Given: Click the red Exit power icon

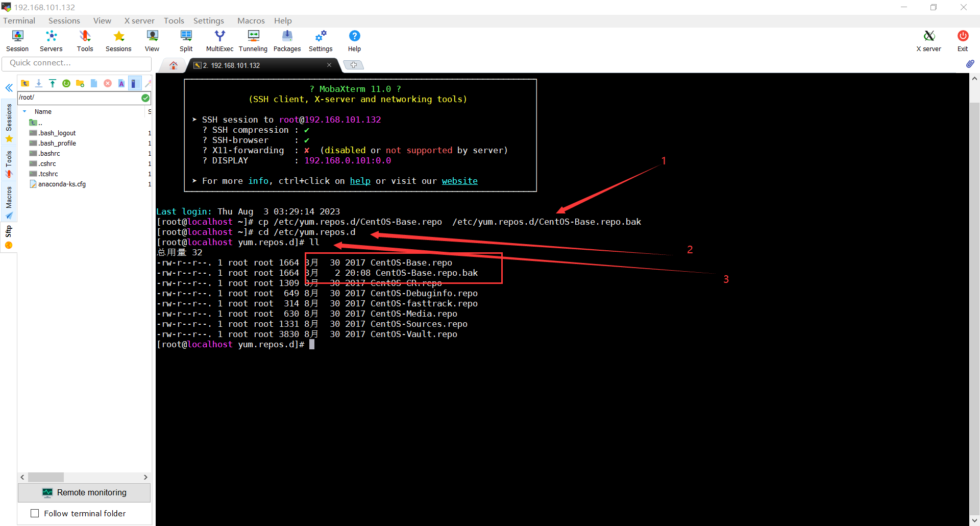Looking at the screenshot, I should pos(963,41).
